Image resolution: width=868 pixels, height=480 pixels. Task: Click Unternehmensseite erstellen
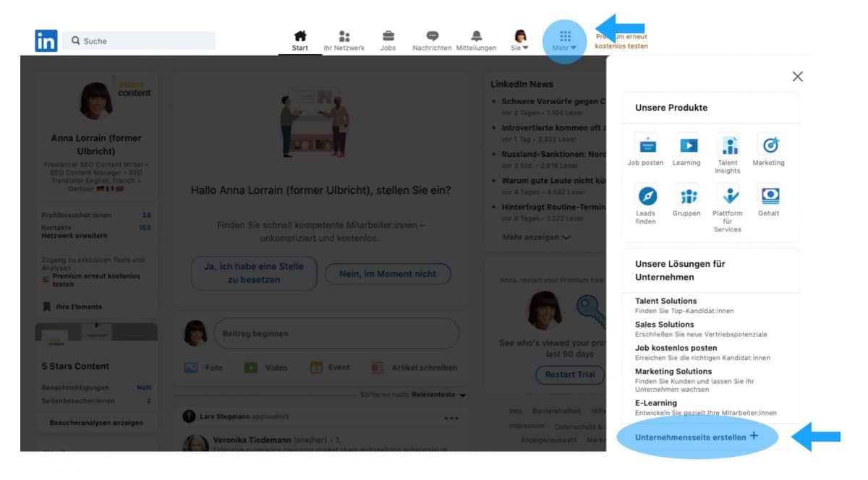[x=696, y=437]
